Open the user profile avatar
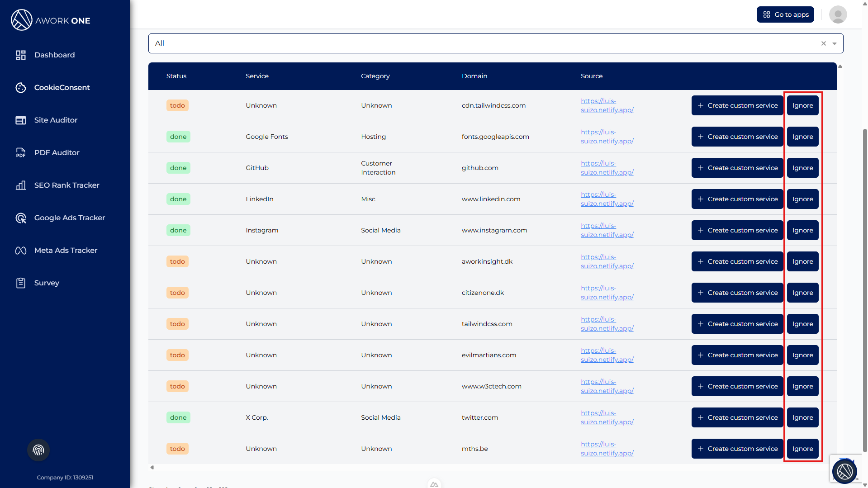The image size is (868, 488). point(838,14)
